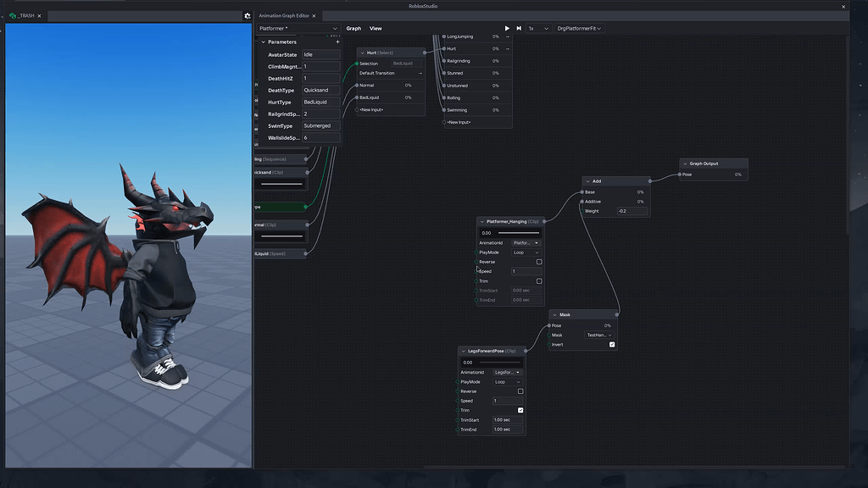Enable Trim checkbox in Platformer_Hanging clip
This screenshot has height=488, width=868.
pyautogui.click(x=539, y=281)
